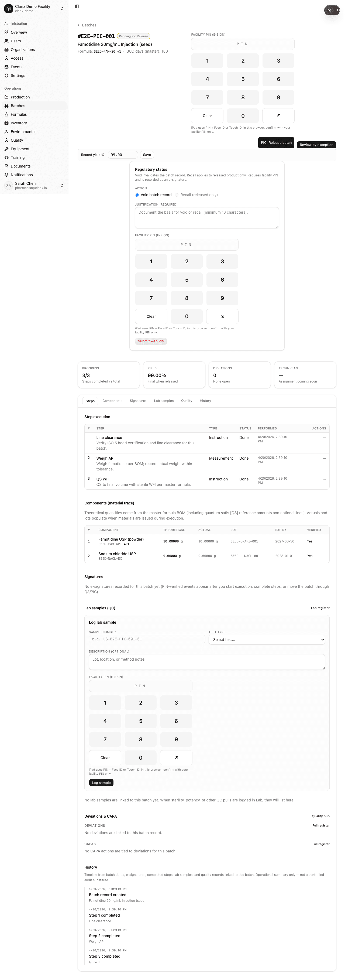Open the Users sidebar item
This screenshot has height=980, width=345.
34,41
